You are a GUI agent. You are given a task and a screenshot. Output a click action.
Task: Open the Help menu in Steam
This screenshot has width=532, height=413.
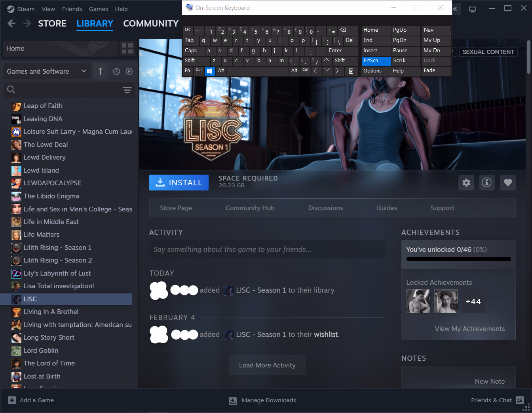click(121, 9)
